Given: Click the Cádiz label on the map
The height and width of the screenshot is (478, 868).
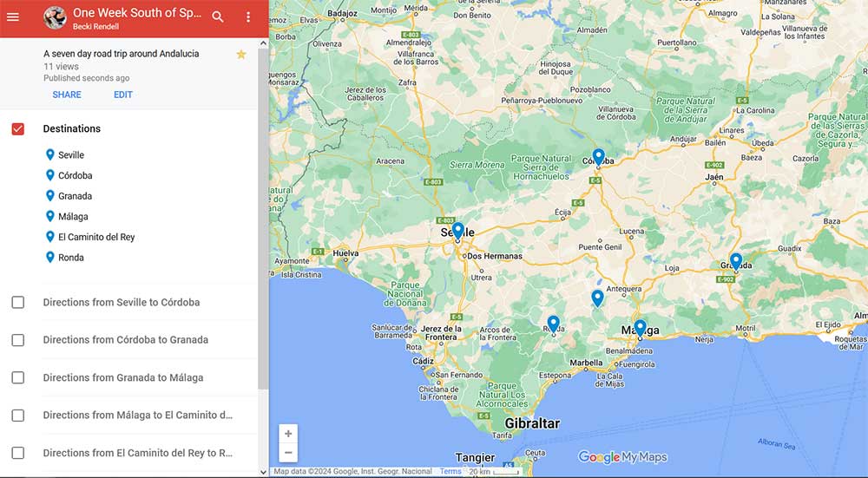Looking at the screenshot, I should tap(423, 361).
